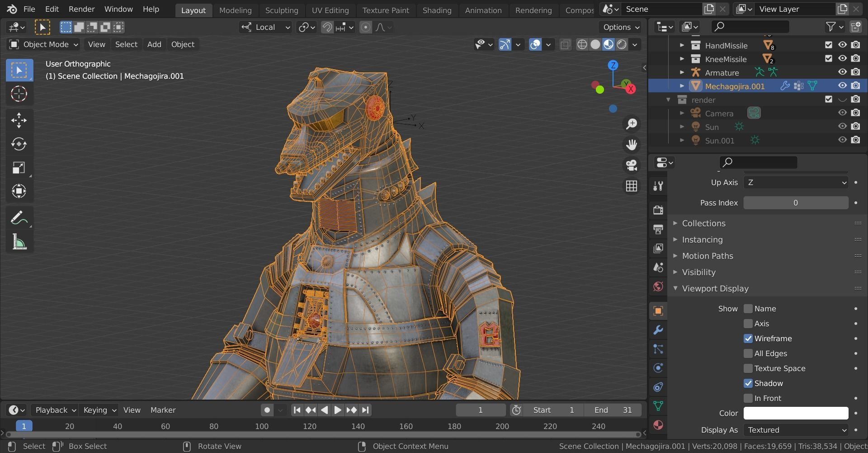This screenshot has height=453, width=868.
Task: Collapse the Viewport Display panel
Action: [715, 288]
